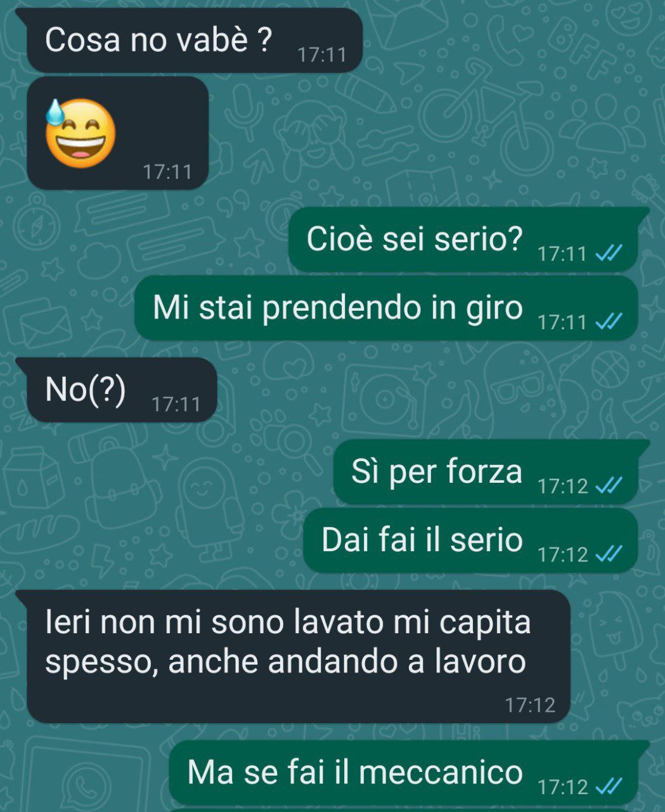
Task: Click the timestamp next to 'No(?)'
Action: coord(176,404)
